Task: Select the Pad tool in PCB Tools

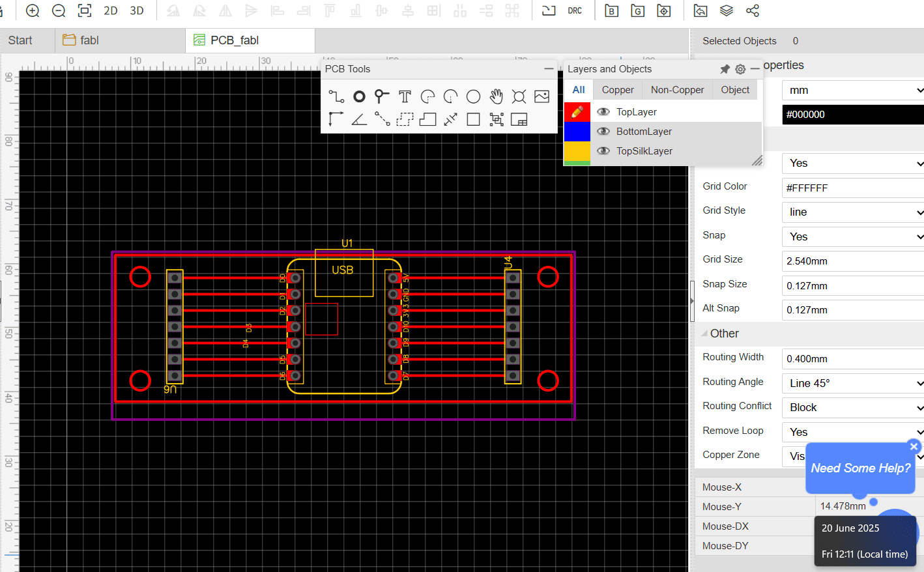Action: pyautogui.click(x=359, y=97)
